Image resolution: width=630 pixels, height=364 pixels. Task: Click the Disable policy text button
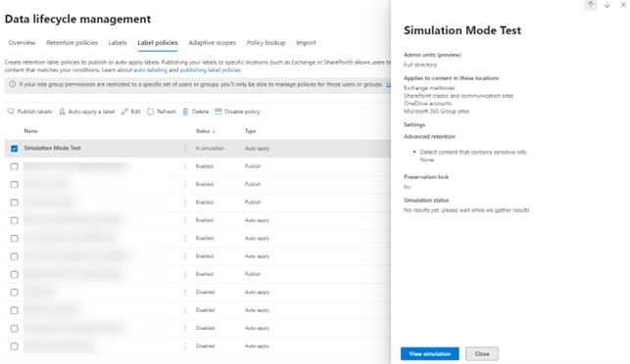coord(242,112)
